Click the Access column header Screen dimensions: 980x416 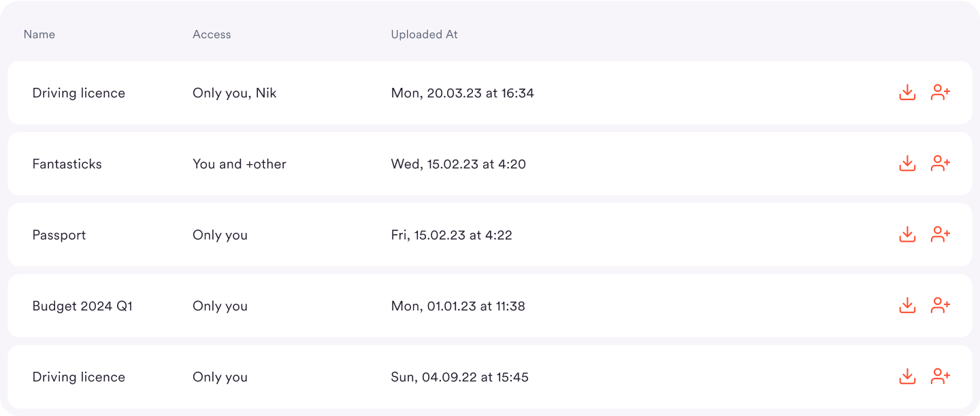click(x=212, y=34)
